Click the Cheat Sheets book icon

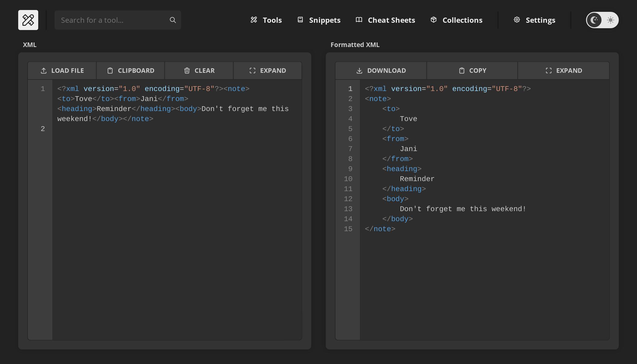point(359,20)
